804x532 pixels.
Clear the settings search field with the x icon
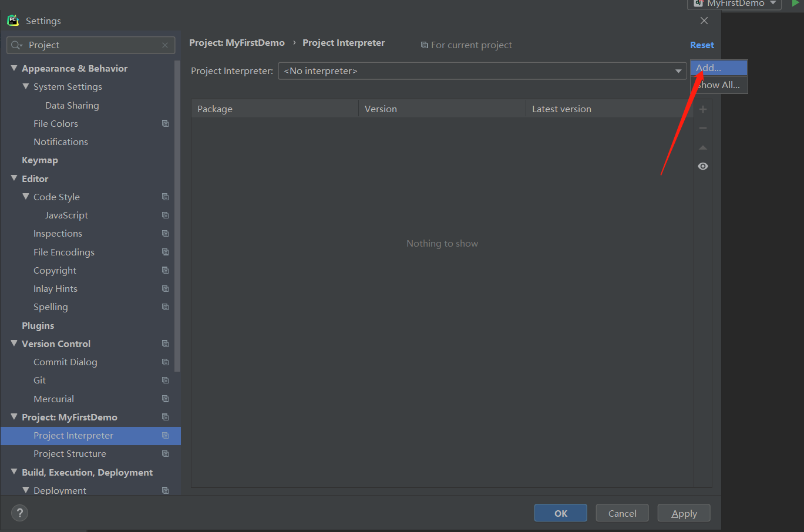click(x=165, y=45)
